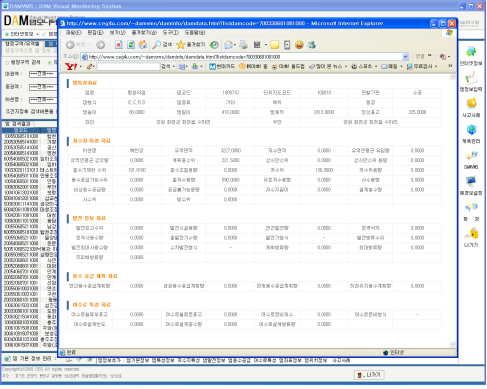Click the 나가기 button at bottom right
The image size is (487, 389).
coord(369,375)
